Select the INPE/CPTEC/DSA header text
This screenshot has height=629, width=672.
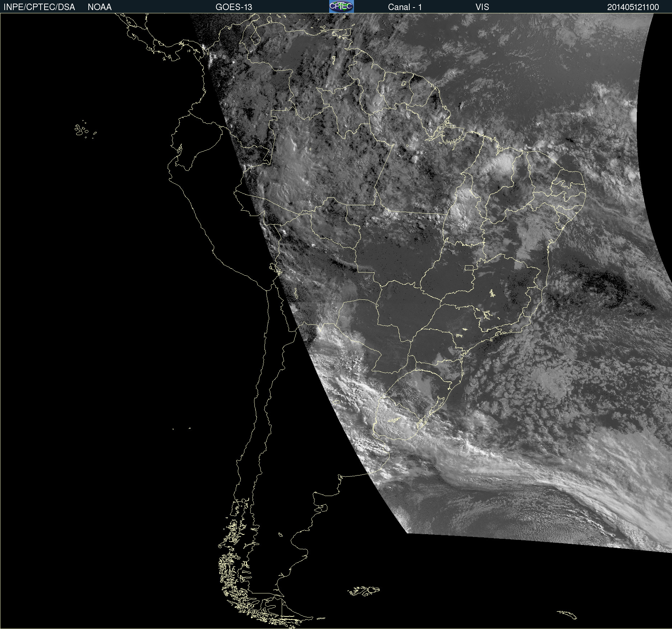[x=39, y=7]
